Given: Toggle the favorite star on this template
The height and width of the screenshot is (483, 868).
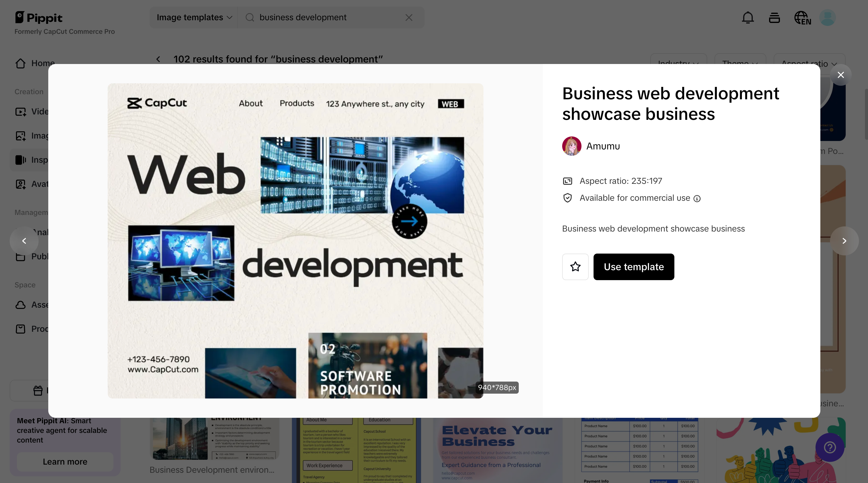Looking at the screenshot, I should [575, 267].
